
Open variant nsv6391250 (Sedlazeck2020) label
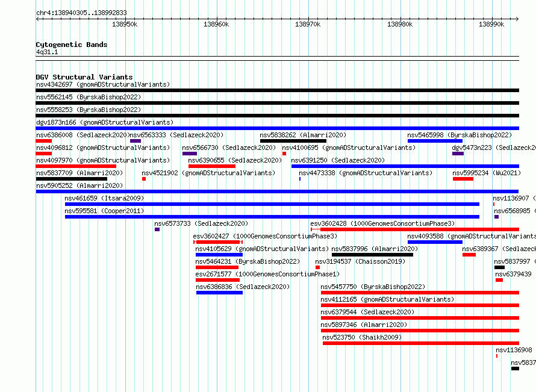click(x=338, y=160)
